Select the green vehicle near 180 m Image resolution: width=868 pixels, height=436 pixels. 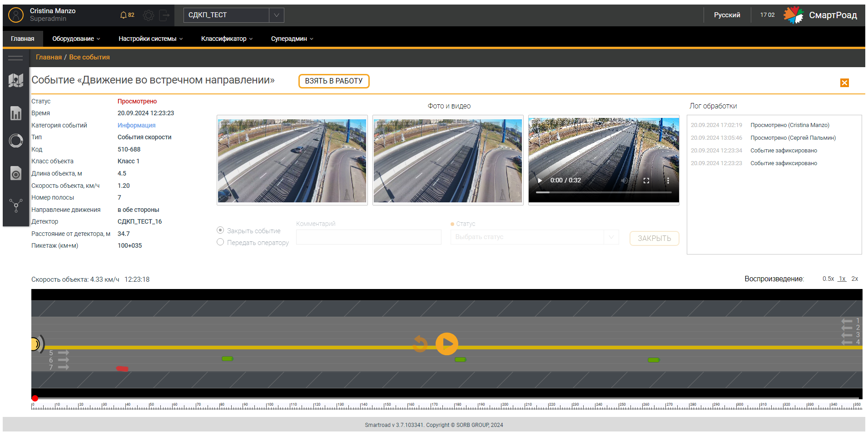coord(460,359)
